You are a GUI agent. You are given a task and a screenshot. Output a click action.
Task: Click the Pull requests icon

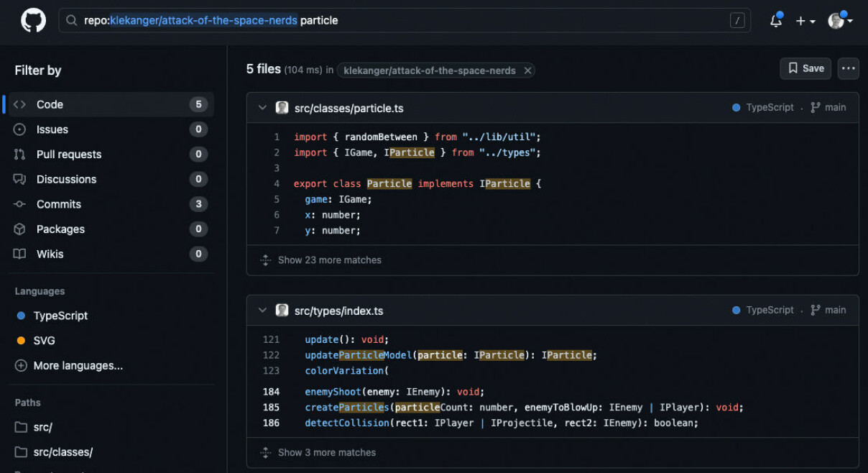tap(20, 155)
